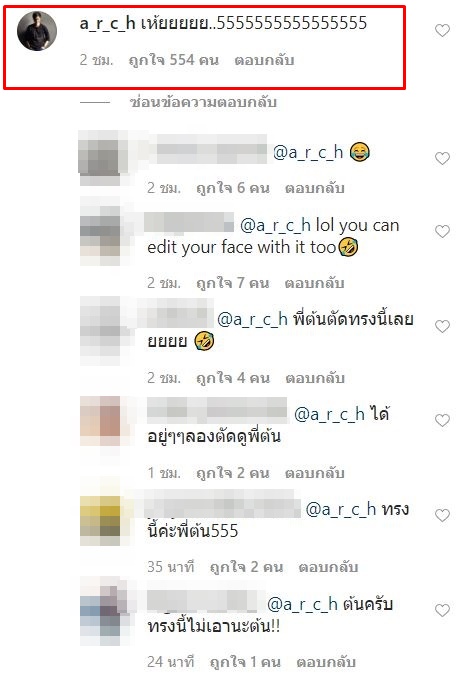Viewport: 476px width, 680px height.
Task: Like the reply with laughing-crying emoji only
Action: click(x=442, y=158)
